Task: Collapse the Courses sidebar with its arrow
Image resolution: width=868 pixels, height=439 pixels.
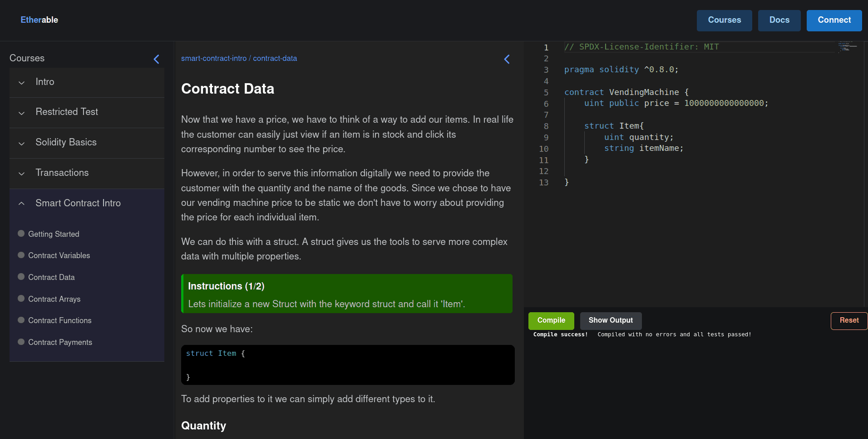Action: [x=156, y=59]
